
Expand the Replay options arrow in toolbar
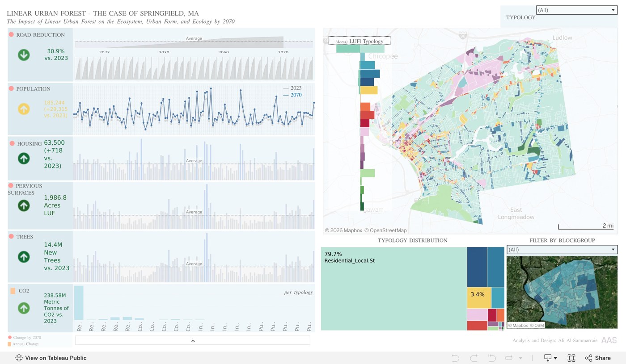520,358
